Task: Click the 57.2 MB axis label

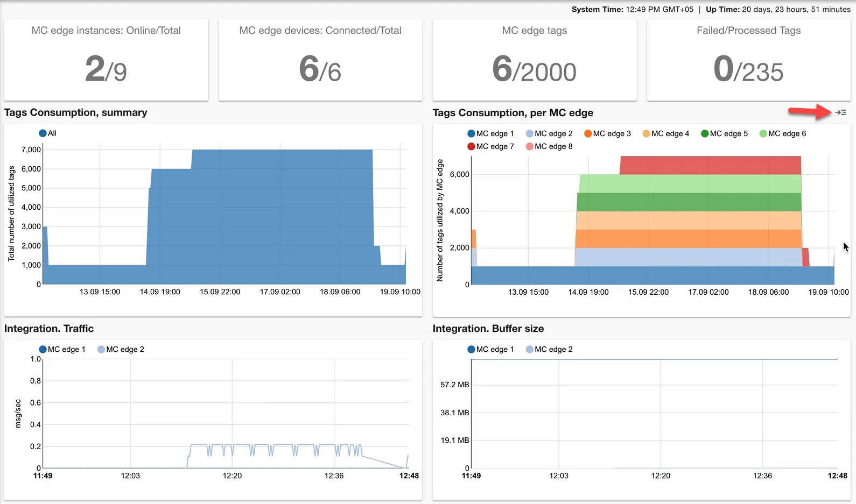Action: coord(455,385)
